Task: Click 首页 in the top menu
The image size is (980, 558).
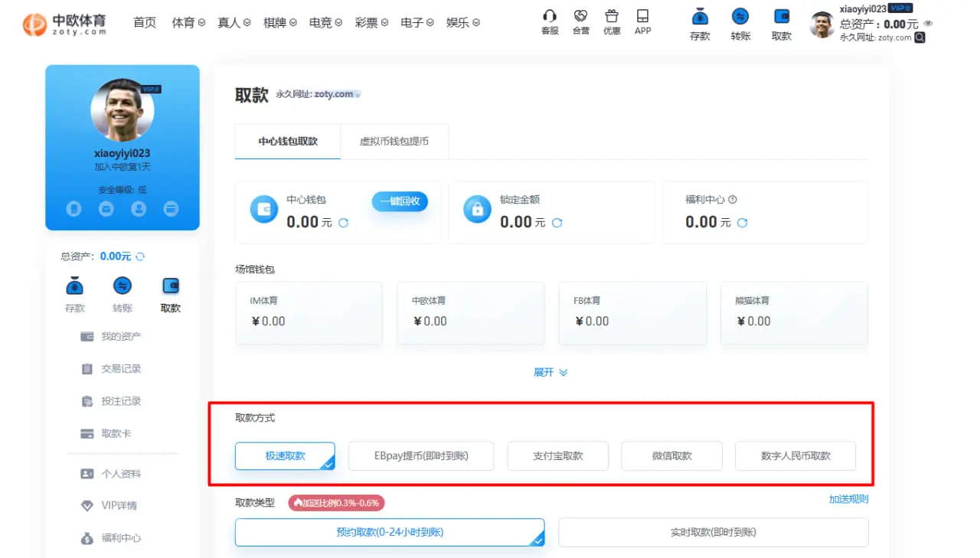Action: pos(144,22)
